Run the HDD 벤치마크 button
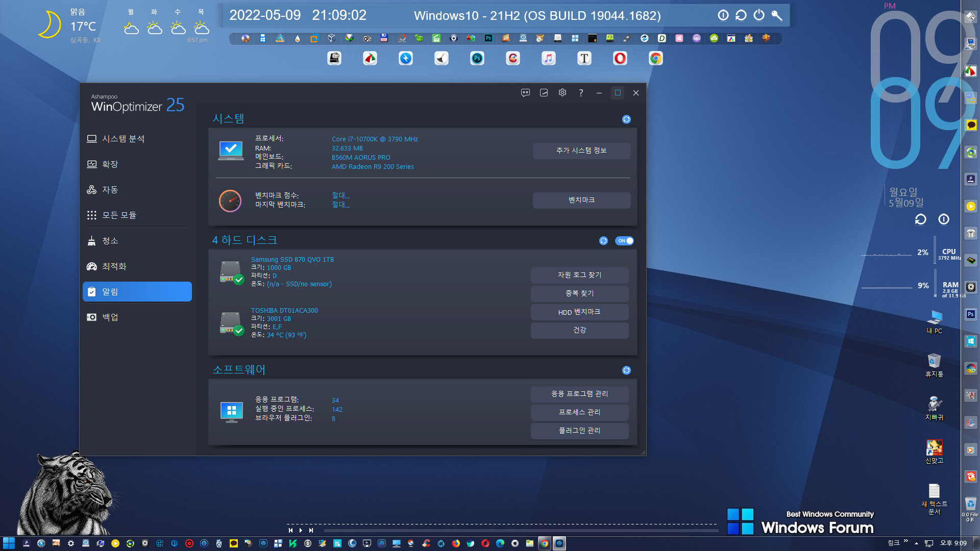Screen dimensions: 980x551 [x=579, y=312]
